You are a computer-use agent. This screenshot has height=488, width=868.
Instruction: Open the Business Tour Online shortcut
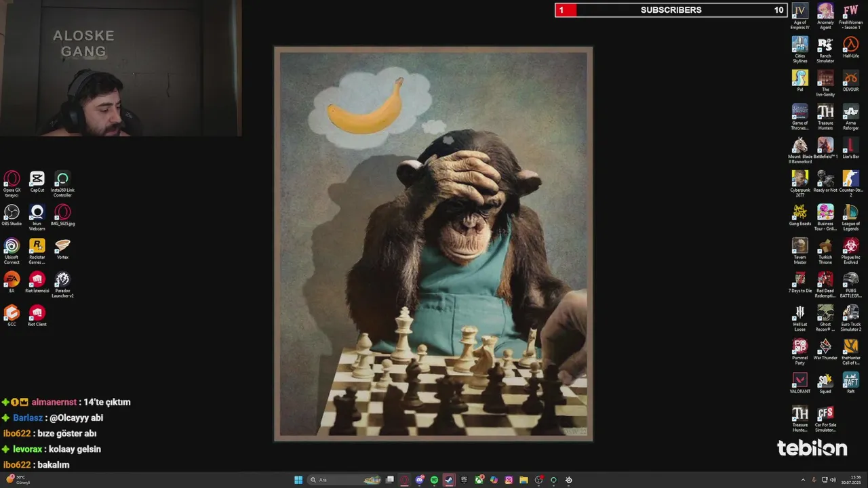tap(825, 218)
